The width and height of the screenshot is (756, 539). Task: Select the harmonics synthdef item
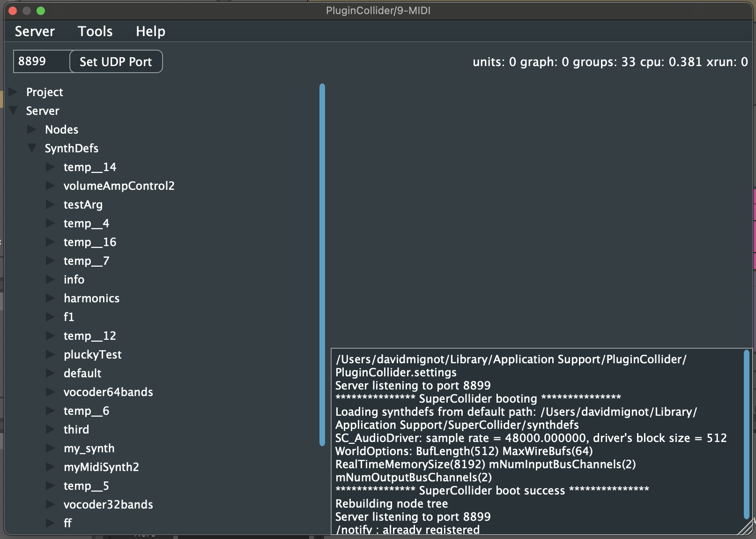point(91,299)
